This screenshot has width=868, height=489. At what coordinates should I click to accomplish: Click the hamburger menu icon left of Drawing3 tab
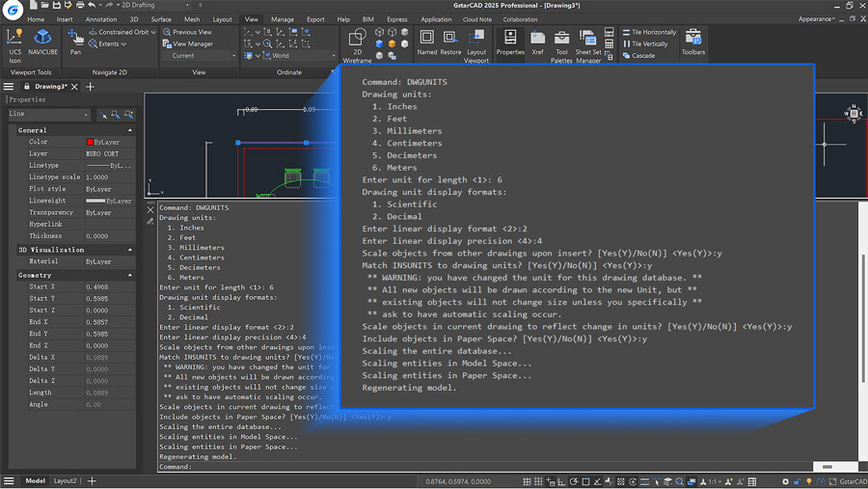pos(9,87)
